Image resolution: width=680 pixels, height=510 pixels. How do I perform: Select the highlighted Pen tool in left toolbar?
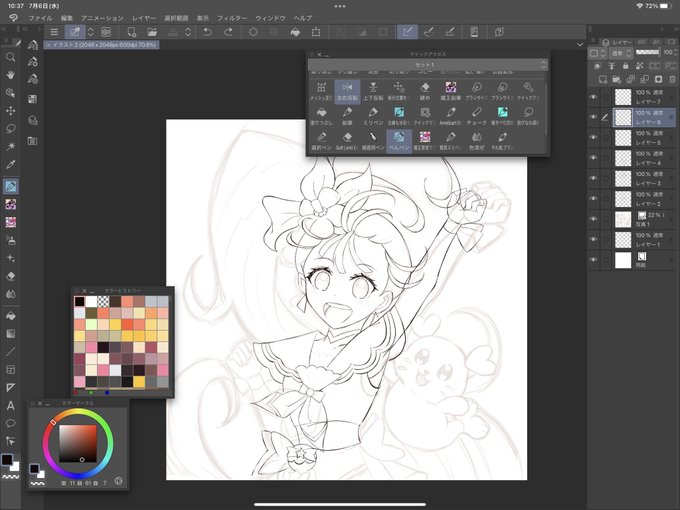tap(11, 186)
